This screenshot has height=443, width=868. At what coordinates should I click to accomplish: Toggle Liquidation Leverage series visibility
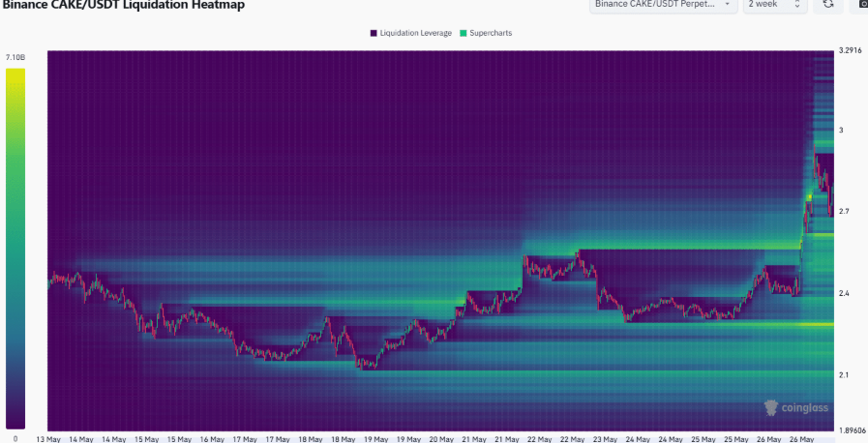tap(416, 33)
